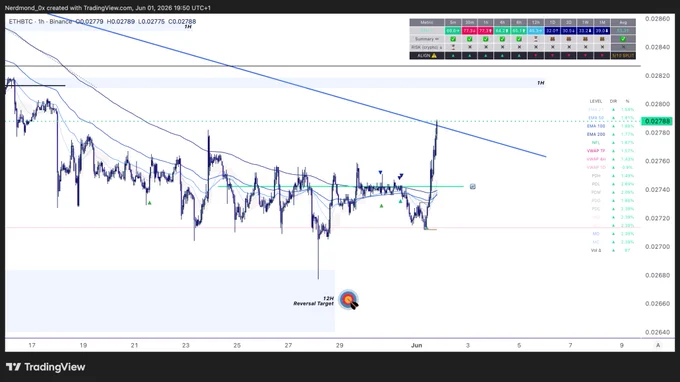Click the 'Metric' header cell in the table
Screen dimensions: 680x382
[x=427, y=22]
